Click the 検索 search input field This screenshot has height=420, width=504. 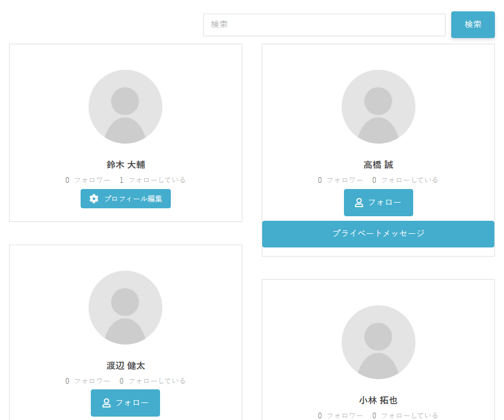324,25
